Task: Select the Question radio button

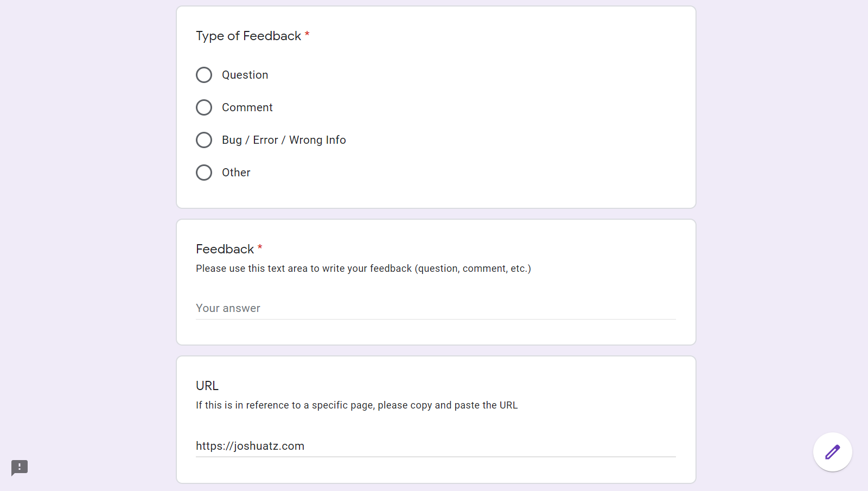Action: pos(204,75)
